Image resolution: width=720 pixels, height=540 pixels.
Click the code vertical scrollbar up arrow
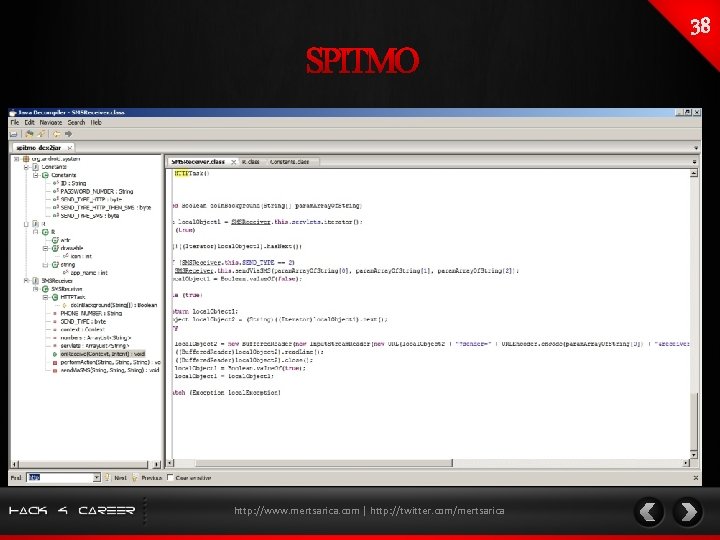(694, 173)
